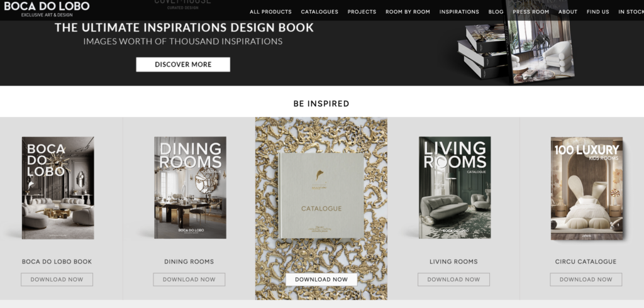Visit the Blog link
The image size is (644, 308).
[x=496, y=11]
